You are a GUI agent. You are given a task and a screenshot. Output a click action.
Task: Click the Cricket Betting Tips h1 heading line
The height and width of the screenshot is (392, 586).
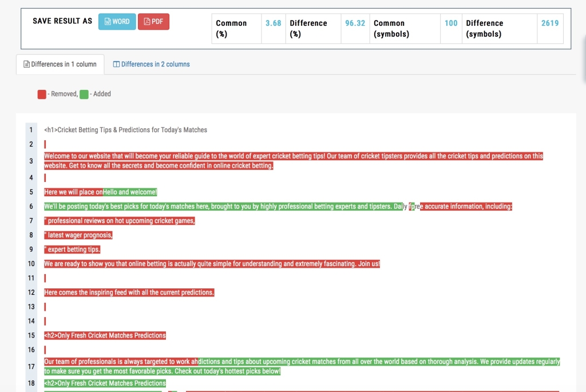(126, 130)
